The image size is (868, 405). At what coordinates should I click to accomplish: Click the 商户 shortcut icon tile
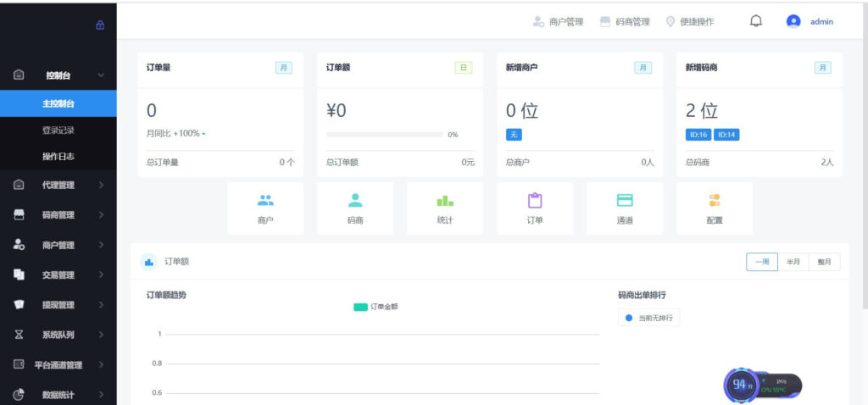point(265,208)
